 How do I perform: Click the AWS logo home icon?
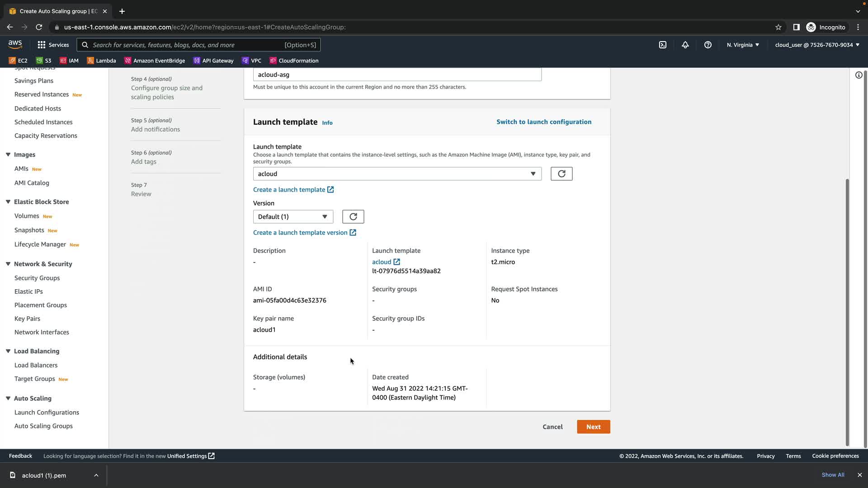coord(15,44)
